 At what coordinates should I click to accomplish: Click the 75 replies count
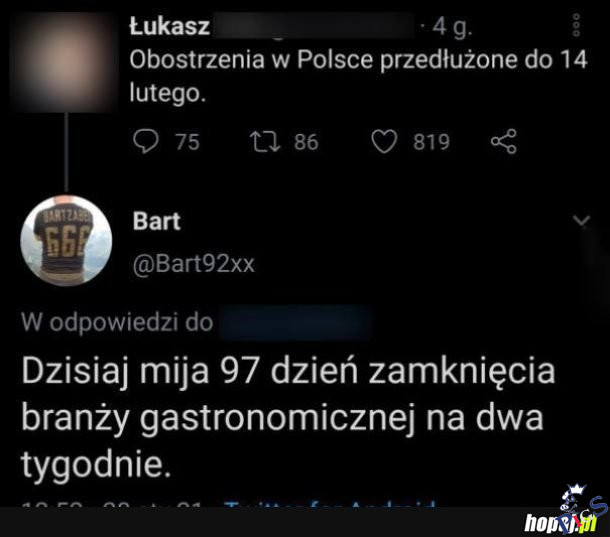pyautogui.click(x=188, y=142)
